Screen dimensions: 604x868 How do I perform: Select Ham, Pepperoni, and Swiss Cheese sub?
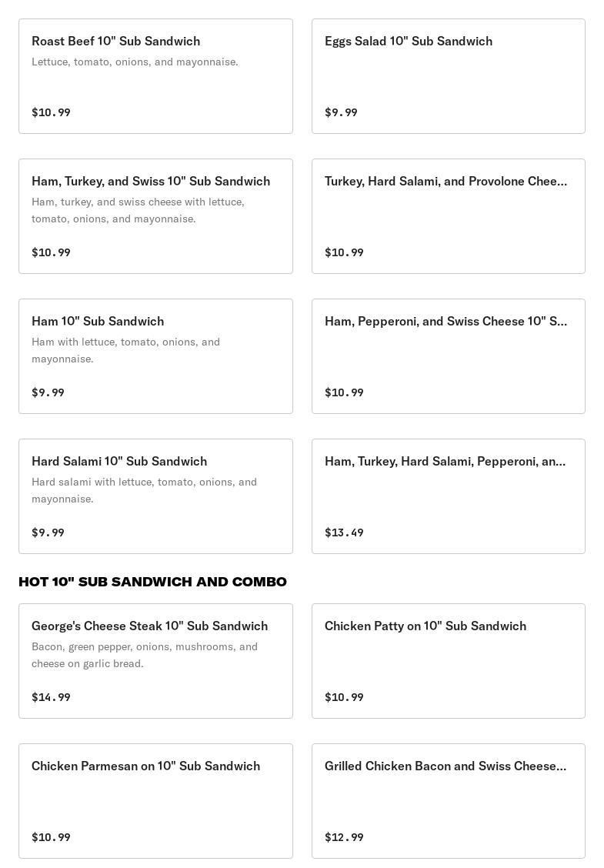445,322
